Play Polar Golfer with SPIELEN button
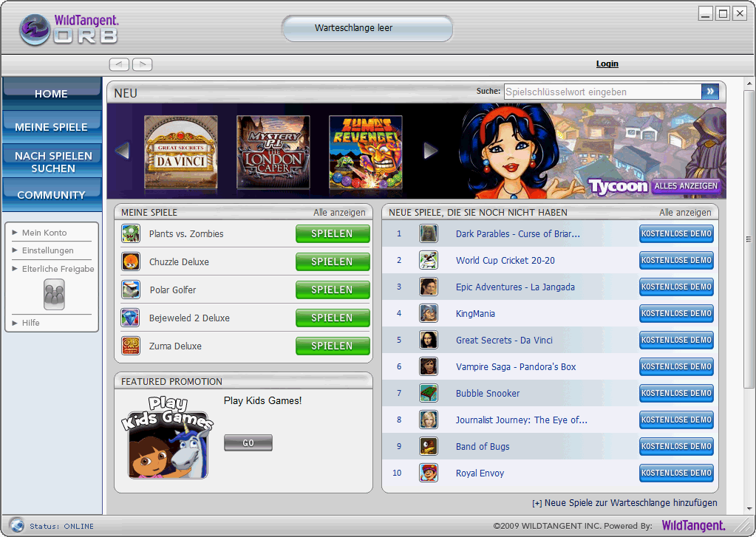Viewport: 756px width, 537px height. tap(333, 290)
